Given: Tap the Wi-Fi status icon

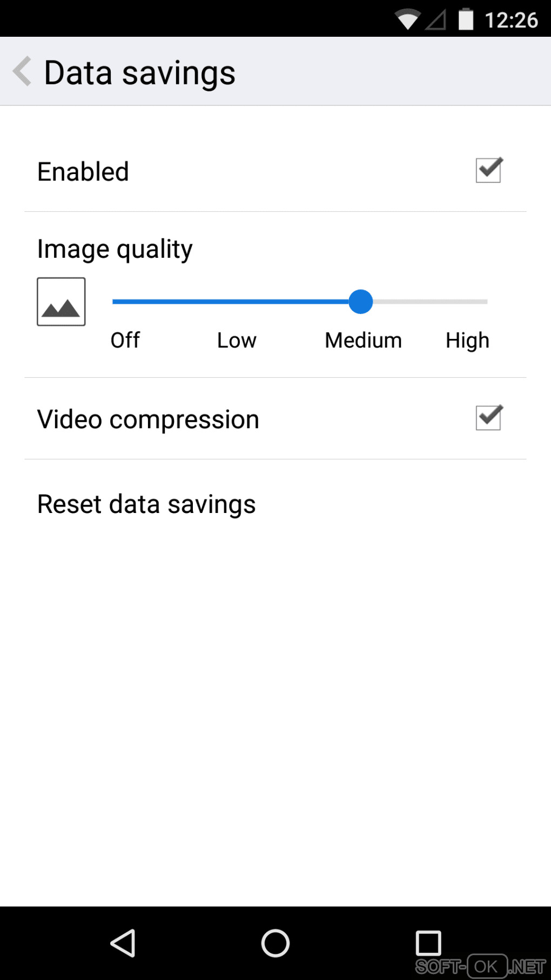Looking at the screenshot, I should point(407,19).
